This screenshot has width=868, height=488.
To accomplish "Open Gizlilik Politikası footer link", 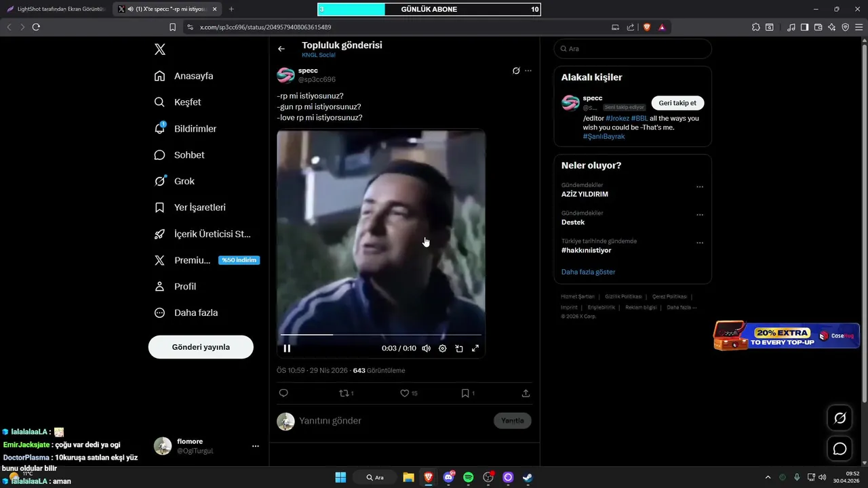I will click(623, 297).
